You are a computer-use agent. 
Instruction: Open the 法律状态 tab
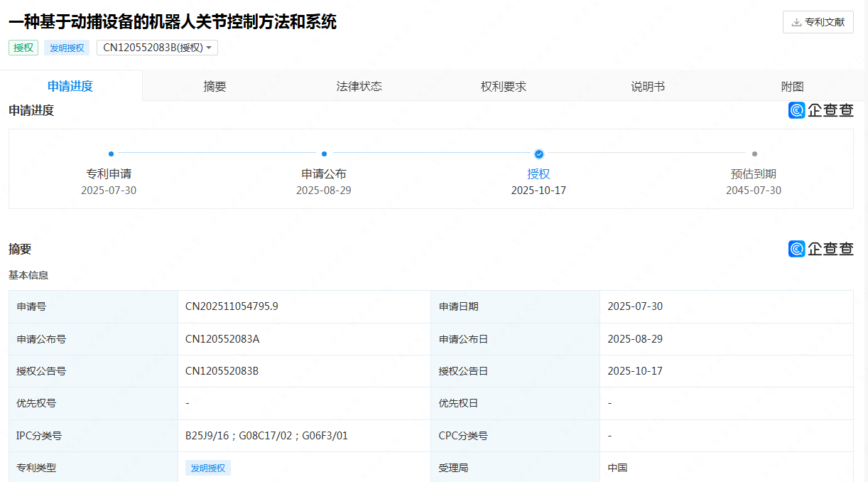359,87
